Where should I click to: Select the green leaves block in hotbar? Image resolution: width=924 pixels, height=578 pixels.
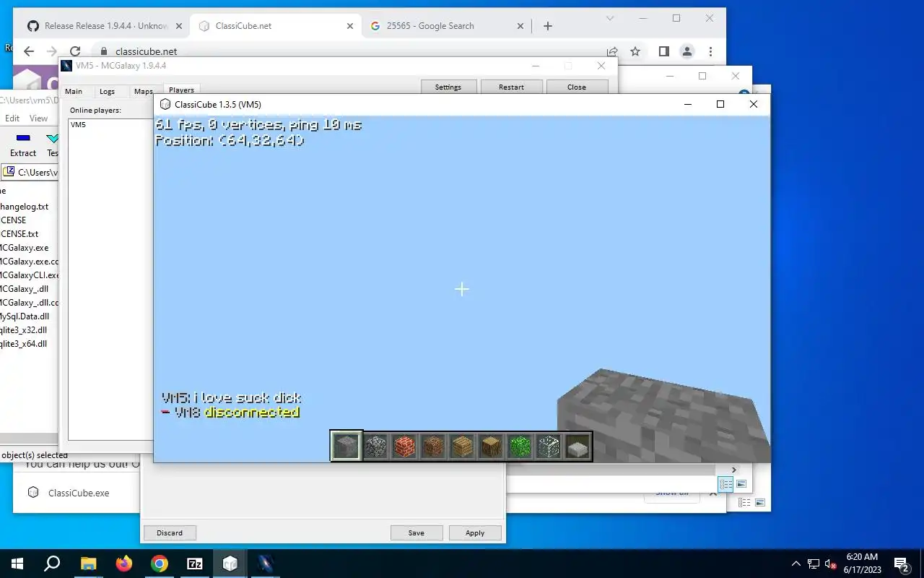520,447
